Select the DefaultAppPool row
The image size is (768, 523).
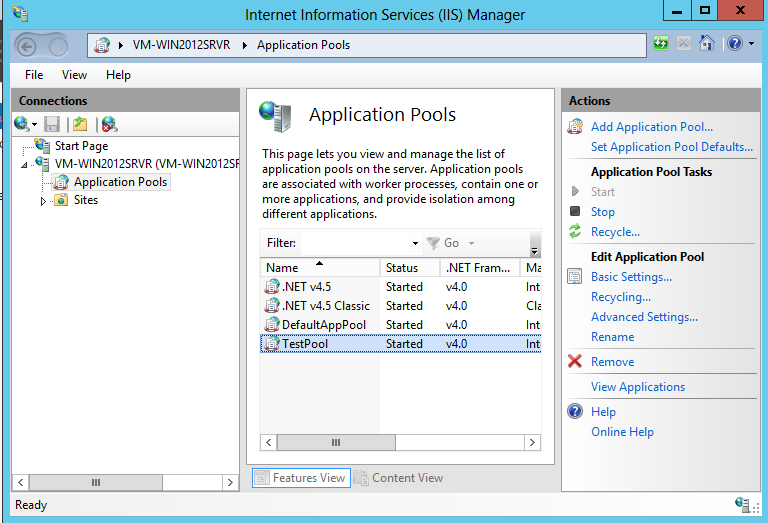[401, 325]
